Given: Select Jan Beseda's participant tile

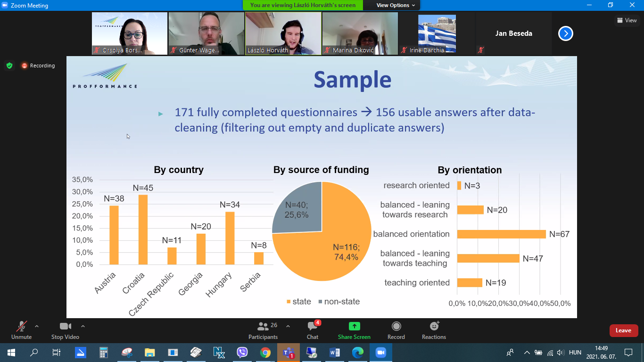Looking at the screenshot, I should (x=513, y=33).
